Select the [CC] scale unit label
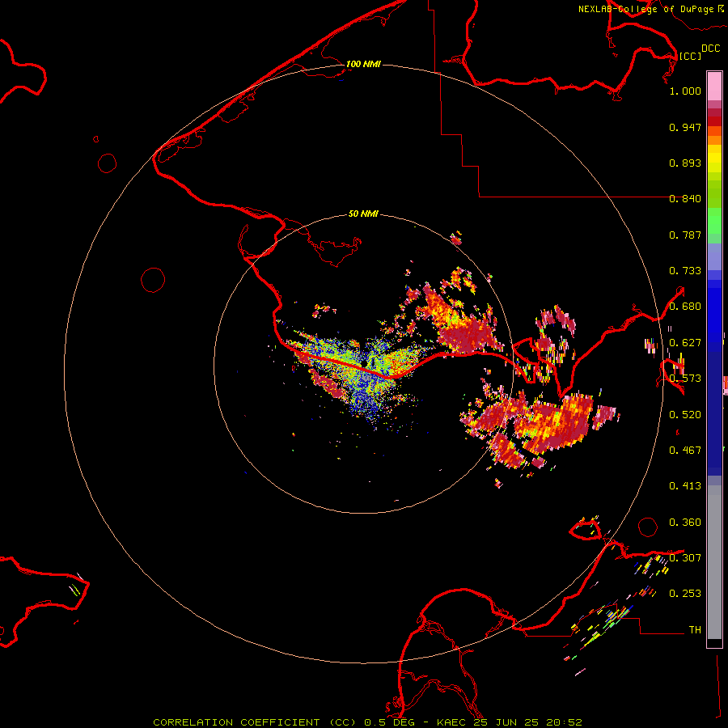This screenshot has width=728, height=728. 690,56
